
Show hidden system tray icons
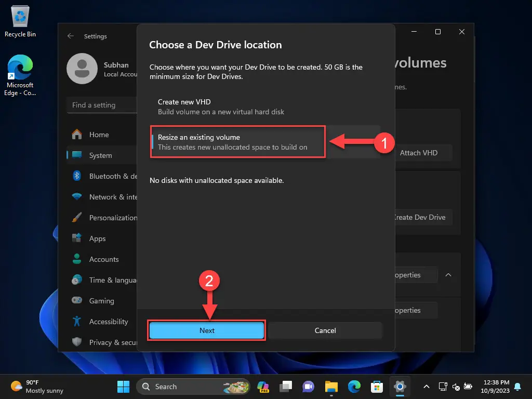[427, 387]
